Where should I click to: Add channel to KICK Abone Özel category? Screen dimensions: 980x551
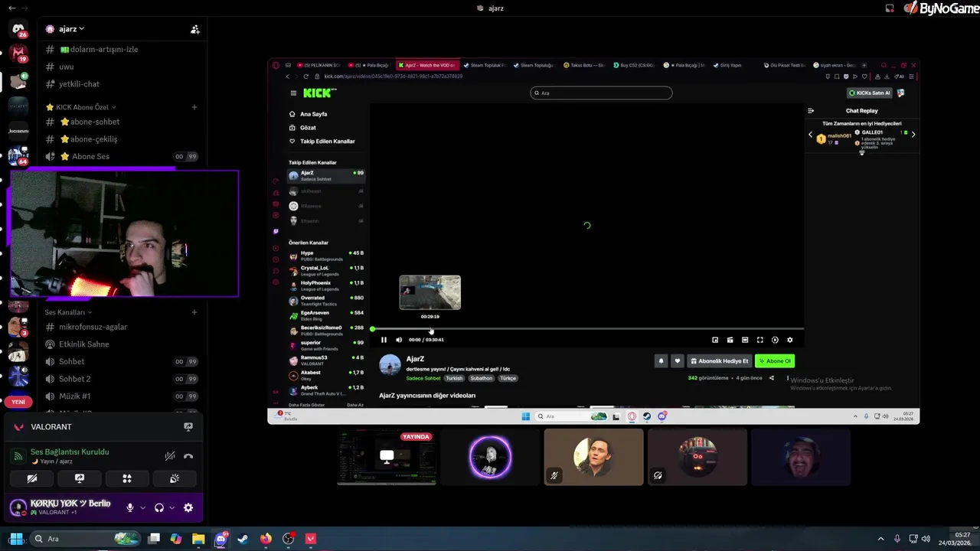point(194,107)
